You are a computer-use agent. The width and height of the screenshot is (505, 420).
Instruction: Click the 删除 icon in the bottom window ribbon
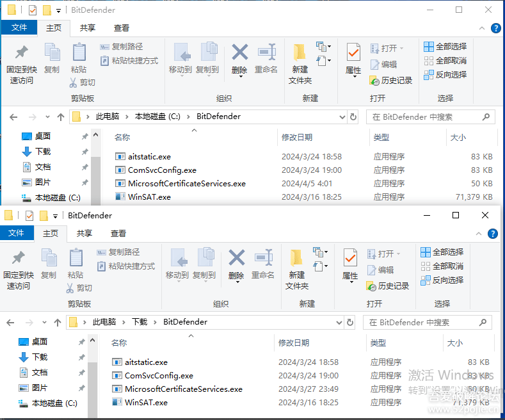pos(236,258)
